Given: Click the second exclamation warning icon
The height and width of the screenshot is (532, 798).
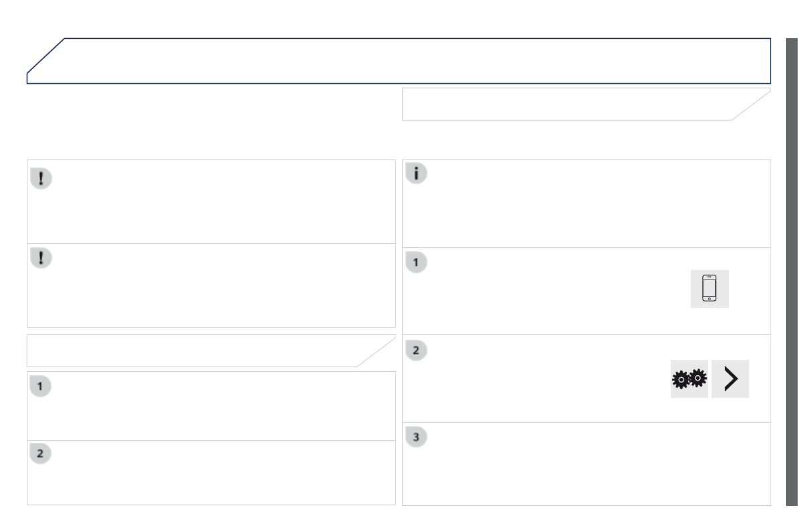Looking at the screenshot, I should point(41,259).
